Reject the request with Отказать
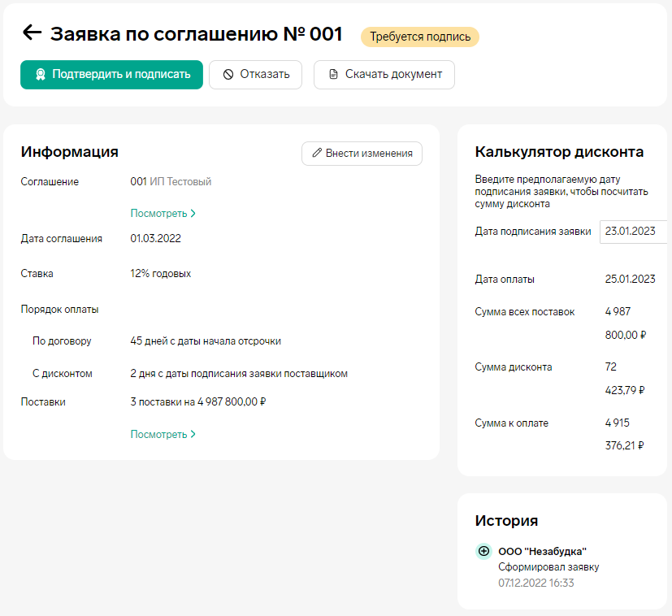This screenshot has height=616, width=672. click(x=255, y=75)
